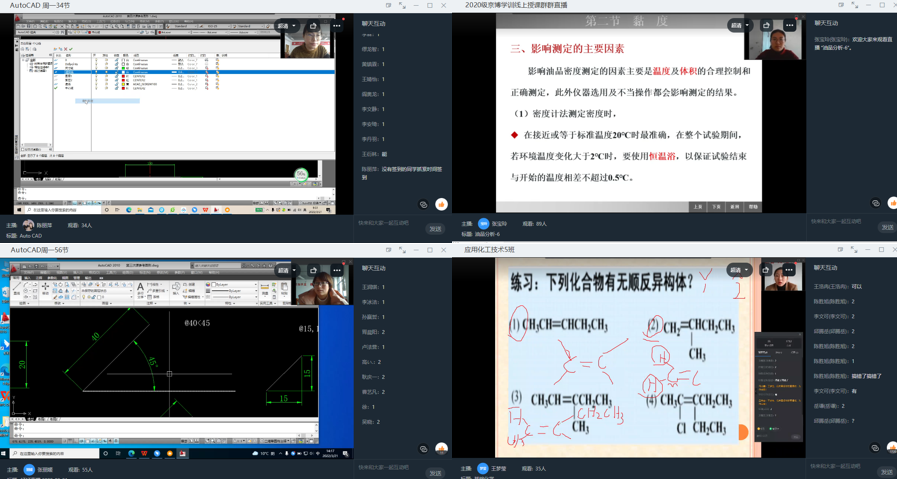Click the link icon in 2020级京博学训 chat panel
This screenshot has height=479, width=897.
875,204
